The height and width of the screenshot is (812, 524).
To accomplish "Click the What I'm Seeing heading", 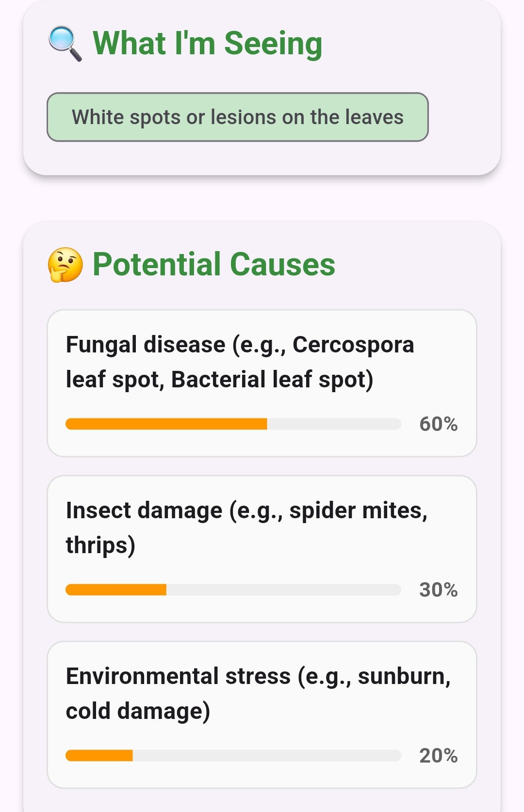I will point(208,44).
